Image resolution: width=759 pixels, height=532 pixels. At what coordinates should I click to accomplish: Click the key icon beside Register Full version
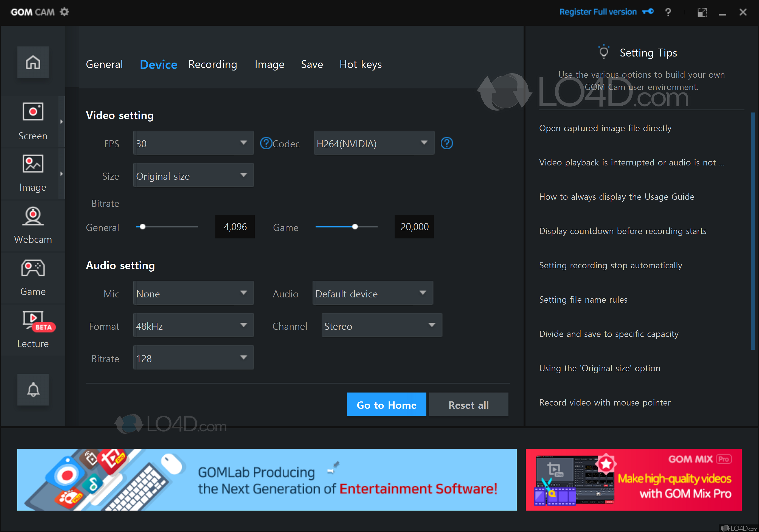click(648, 12)
